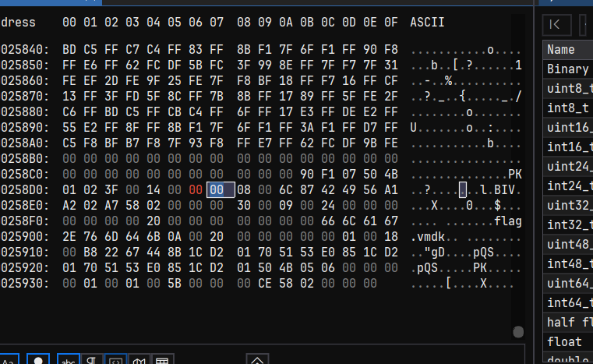Select the int8_t inspector row
The image size is (593, 364).
click(567, 108)
